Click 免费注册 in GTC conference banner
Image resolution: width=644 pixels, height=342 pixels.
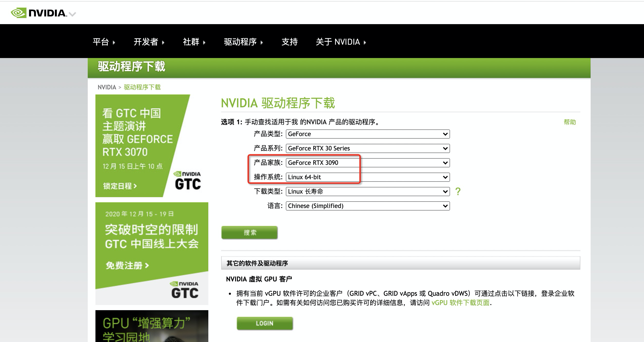(127, 265)
